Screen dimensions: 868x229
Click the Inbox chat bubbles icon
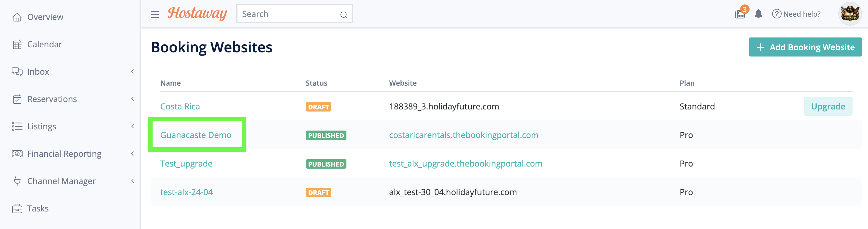17,72
